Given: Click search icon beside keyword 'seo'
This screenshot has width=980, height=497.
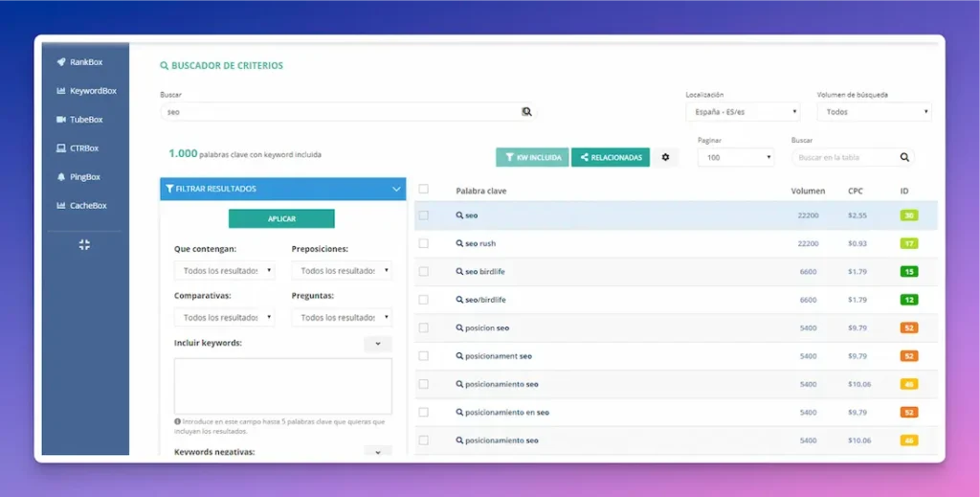Looking at the screenshot, I should pyautogui.click(x=459, y=215).
